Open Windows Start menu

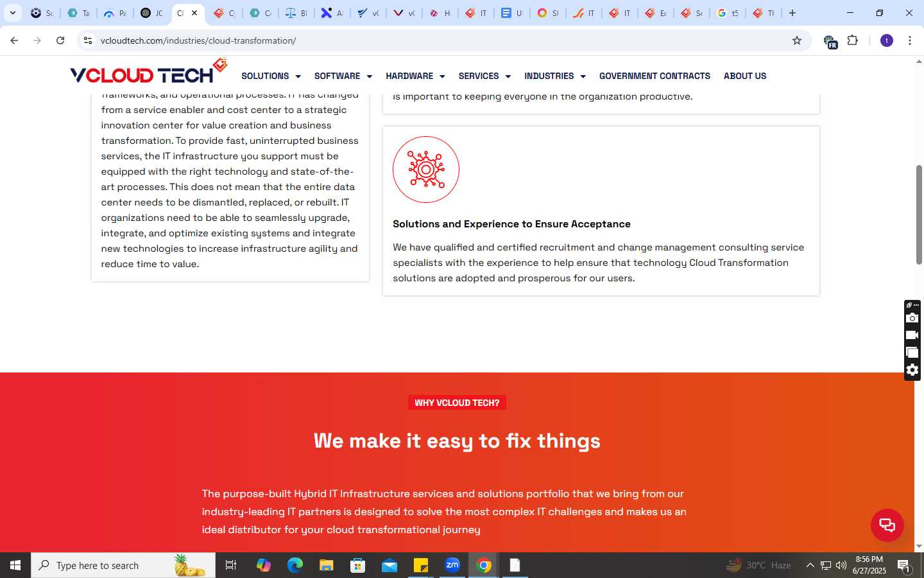[15, 565]
